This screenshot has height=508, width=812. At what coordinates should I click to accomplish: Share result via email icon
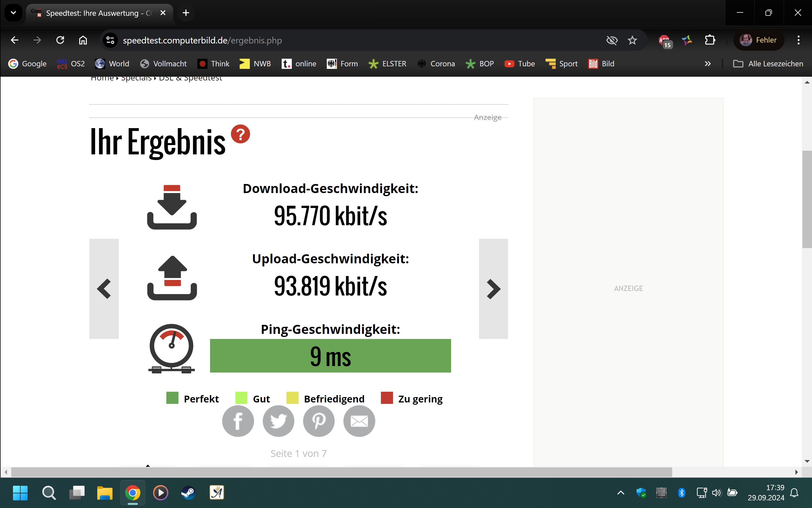coord(359,421)
